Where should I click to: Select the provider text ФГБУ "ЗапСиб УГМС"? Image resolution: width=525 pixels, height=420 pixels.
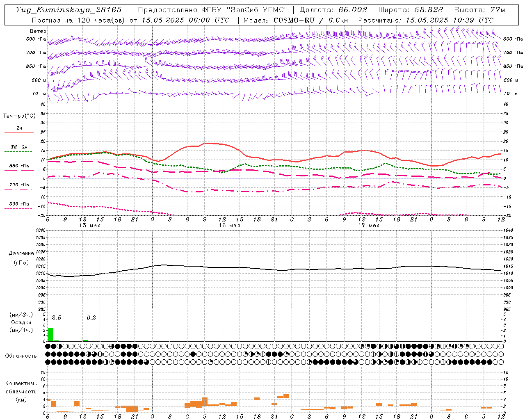coord(245,10)
